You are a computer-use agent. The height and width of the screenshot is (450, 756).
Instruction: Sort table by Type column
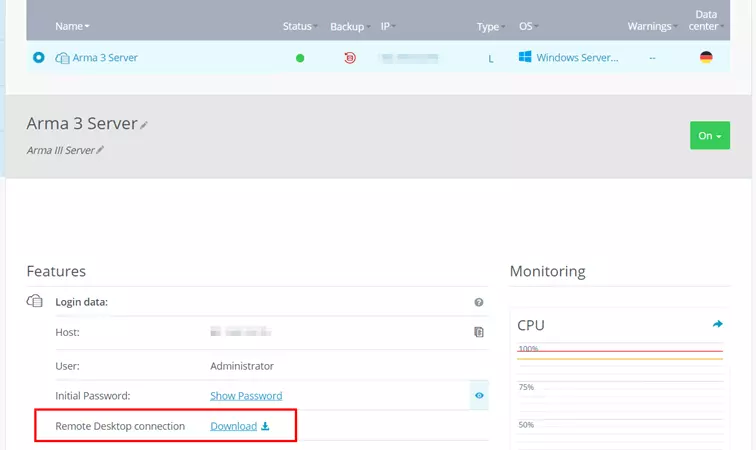coord(490,27)
